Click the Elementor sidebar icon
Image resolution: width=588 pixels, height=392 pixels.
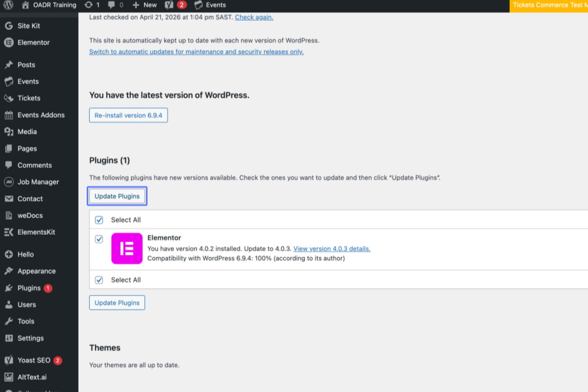(x=9, y=42)
